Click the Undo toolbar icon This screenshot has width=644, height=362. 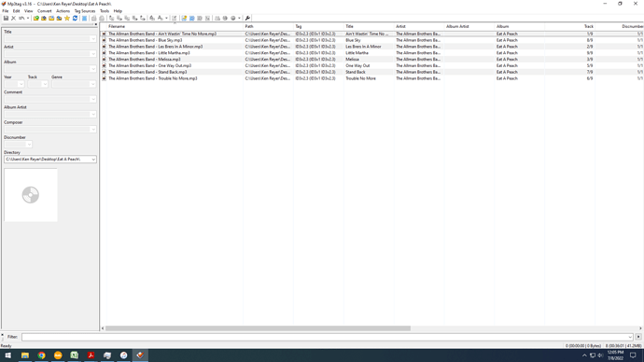point(21,18)
